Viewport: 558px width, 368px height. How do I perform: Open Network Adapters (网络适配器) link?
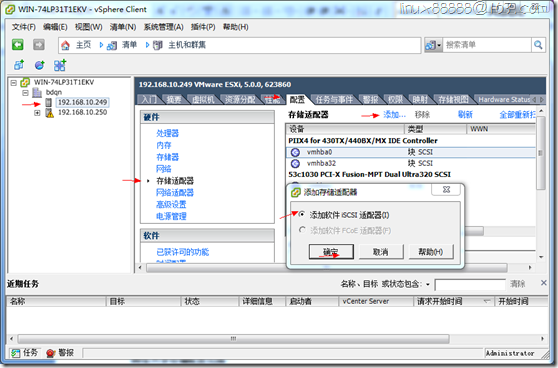175,193
